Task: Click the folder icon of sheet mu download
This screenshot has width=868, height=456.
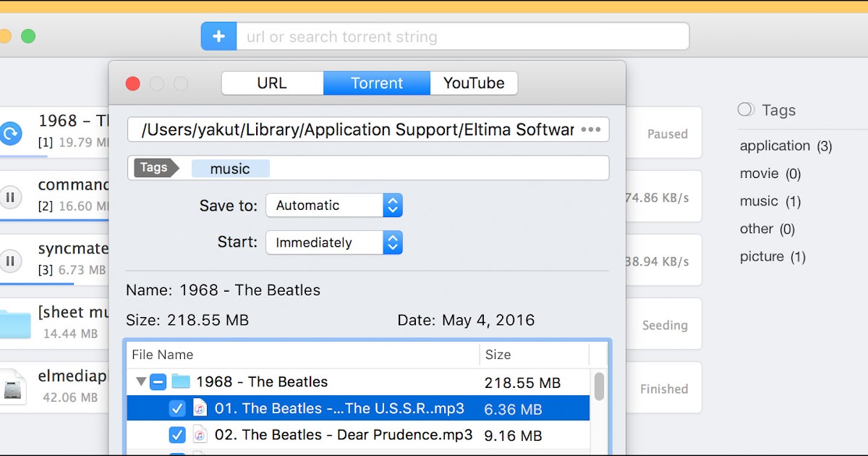Action: [x=14, y=324]
